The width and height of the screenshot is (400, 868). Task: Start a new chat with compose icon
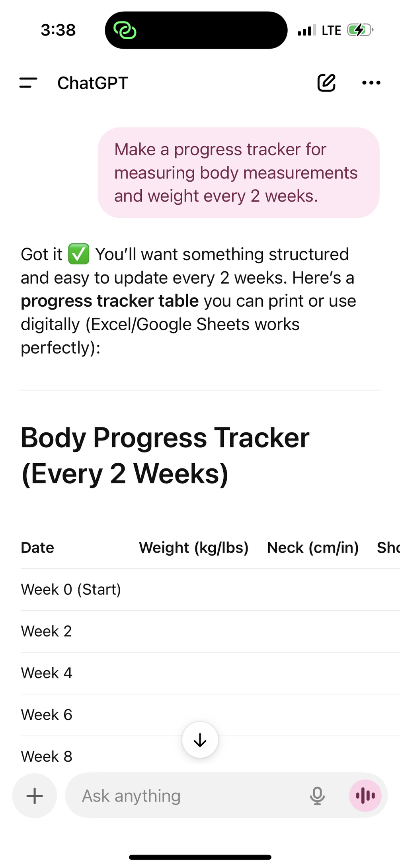(x=326, y=82)
